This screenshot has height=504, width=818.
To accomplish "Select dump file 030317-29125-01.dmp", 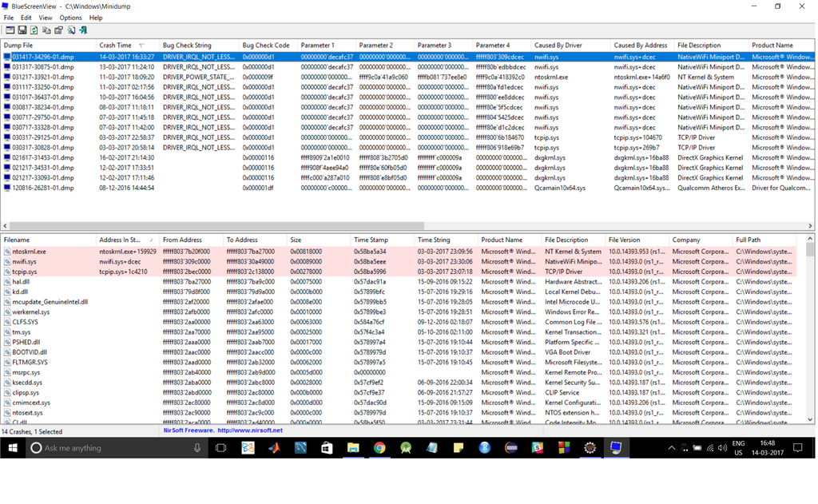I will tap(43, 137).
